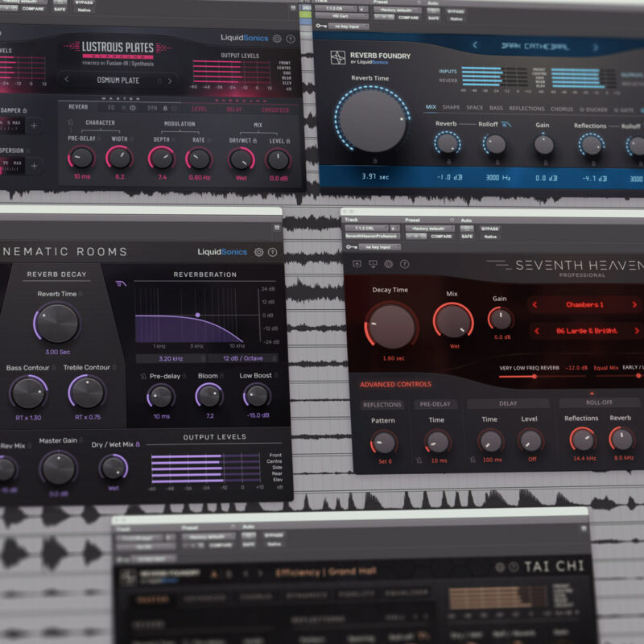Open Lustrous Plates help question icon

tap(291, 39)
